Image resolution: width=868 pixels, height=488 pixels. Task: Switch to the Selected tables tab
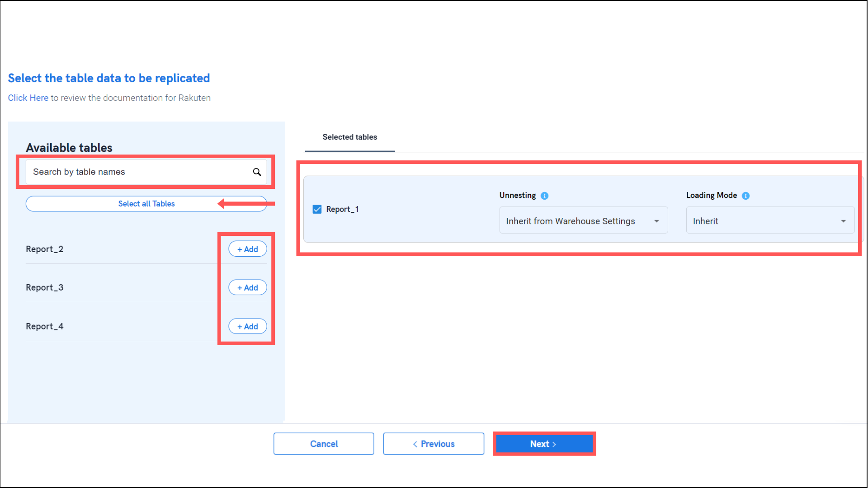click(349, 137)
